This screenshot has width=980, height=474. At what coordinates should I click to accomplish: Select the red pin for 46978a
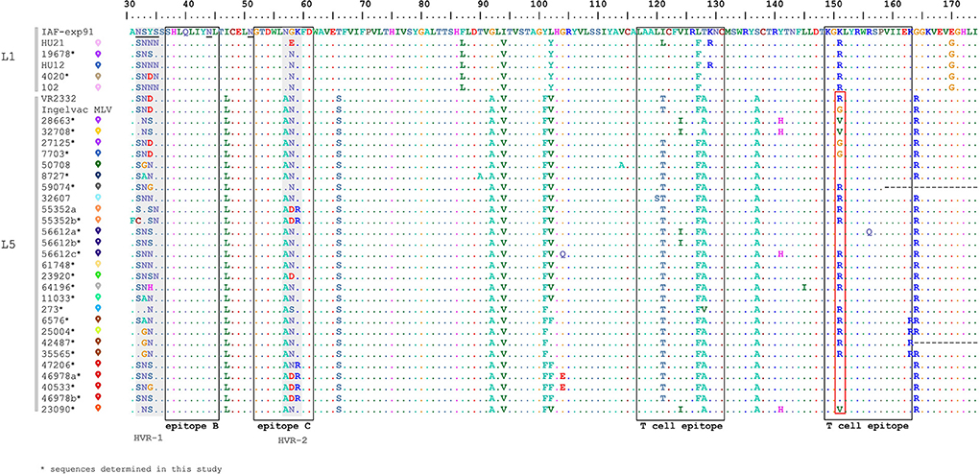tap(98, 376)
